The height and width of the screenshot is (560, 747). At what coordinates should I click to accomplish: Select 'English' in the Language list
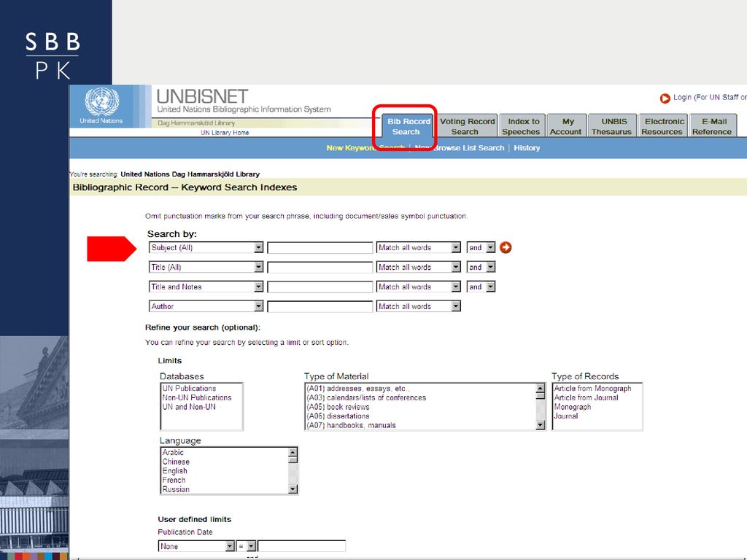point(175,471)
